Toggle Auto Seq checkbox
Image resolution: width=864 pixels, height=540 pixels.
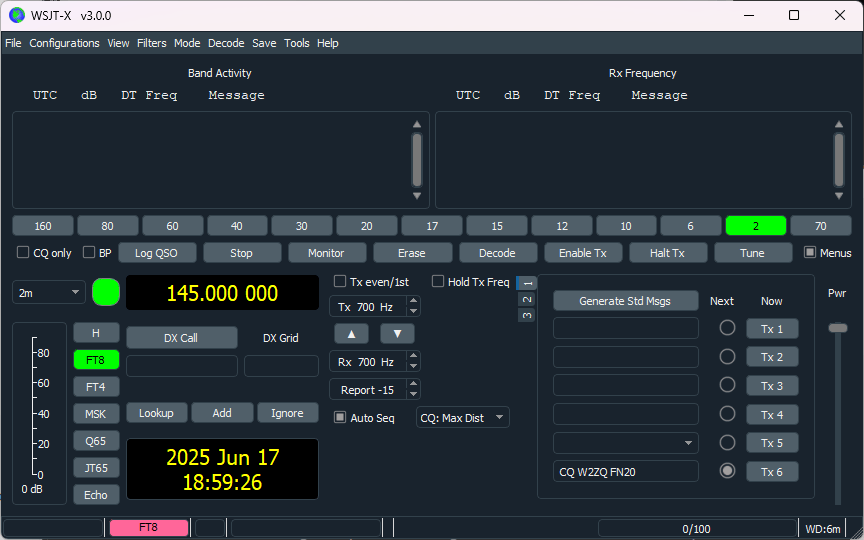click(x=340, y=418)
